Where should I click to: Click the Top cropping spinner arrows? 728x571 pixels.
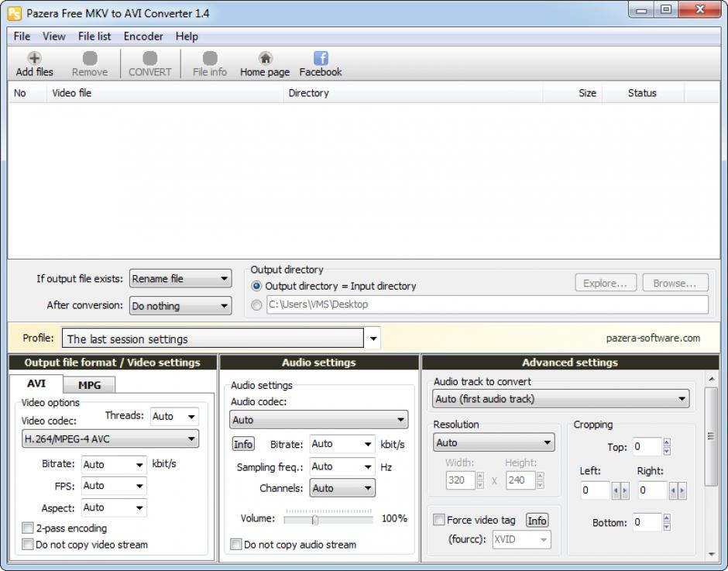667,446
